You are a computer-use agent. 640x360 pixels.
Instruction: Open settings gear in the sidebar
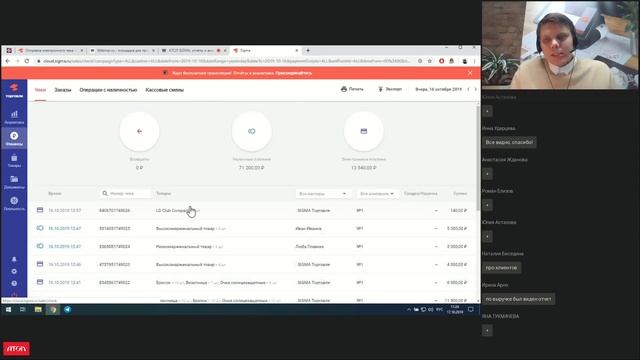coord(14,271)
